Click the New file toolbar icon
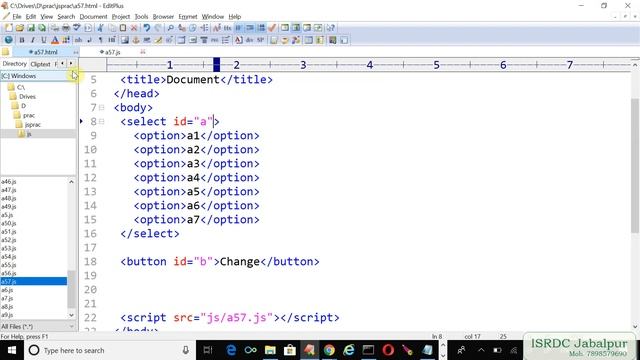The width and height of the screenshot is (640, 360). tap(8, 28)
